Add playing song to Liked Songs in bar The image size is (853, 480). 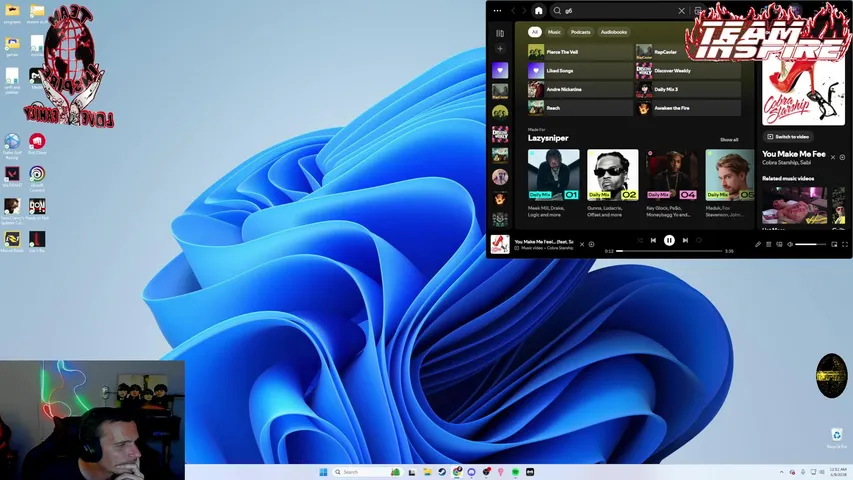click(x=591, y=244)
